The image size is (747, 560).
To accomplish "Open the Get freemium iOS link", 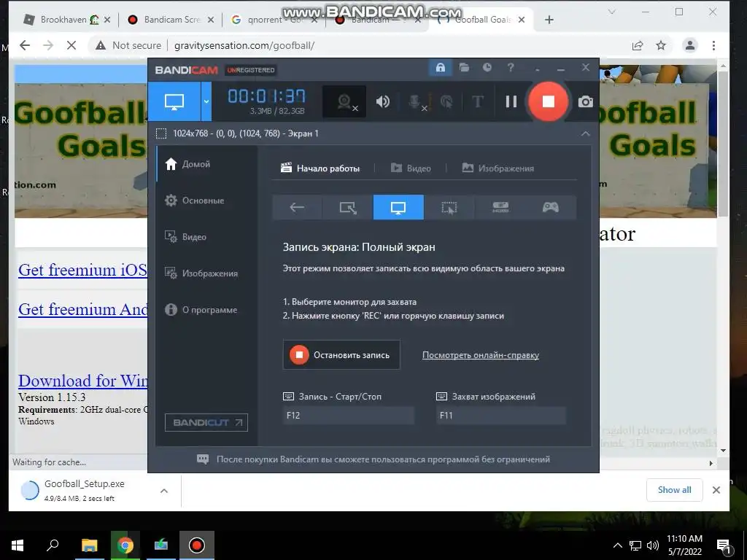I will coord(82,270).
